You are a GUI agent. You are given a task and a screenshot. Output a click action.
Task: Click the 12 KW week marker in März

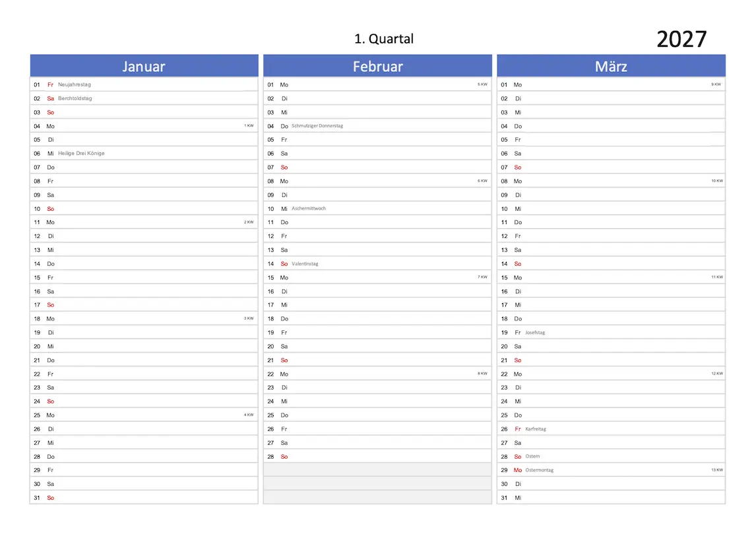click(x=717, y=373)
